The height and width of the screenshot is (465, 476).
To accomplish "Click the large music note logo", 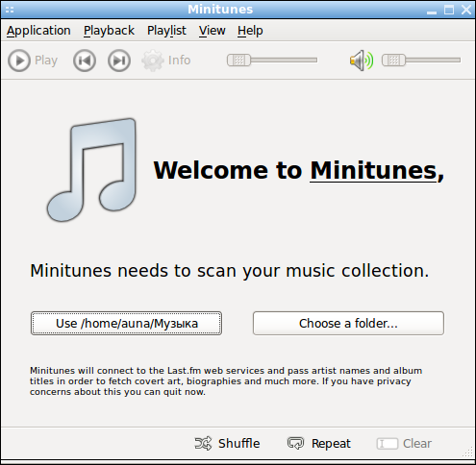I will (x=91, y=170).
